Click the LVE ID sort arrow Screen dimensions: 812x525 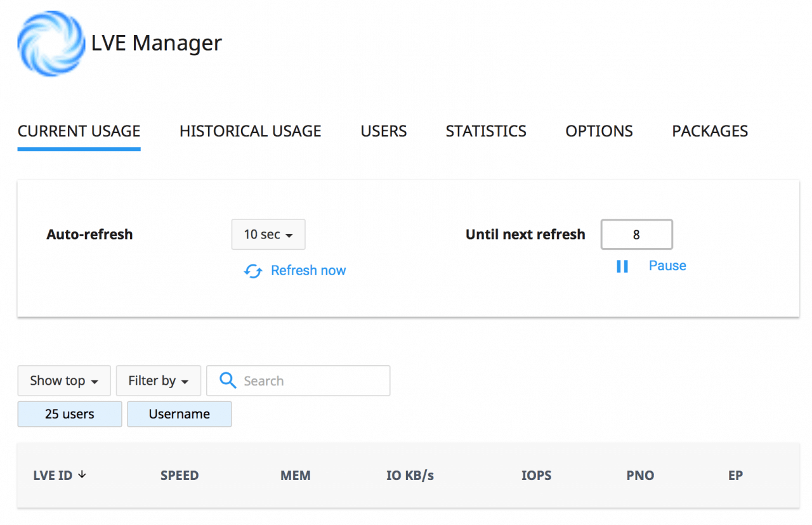click(82, 474)
